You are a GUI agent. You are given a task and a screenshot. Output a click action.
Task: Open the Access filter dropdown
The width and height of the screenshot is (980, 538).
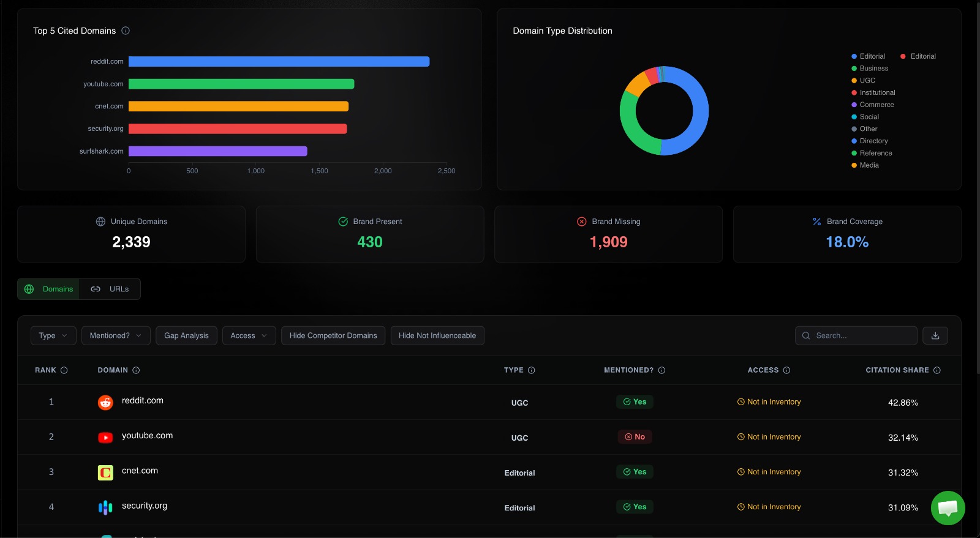point(249,335)
